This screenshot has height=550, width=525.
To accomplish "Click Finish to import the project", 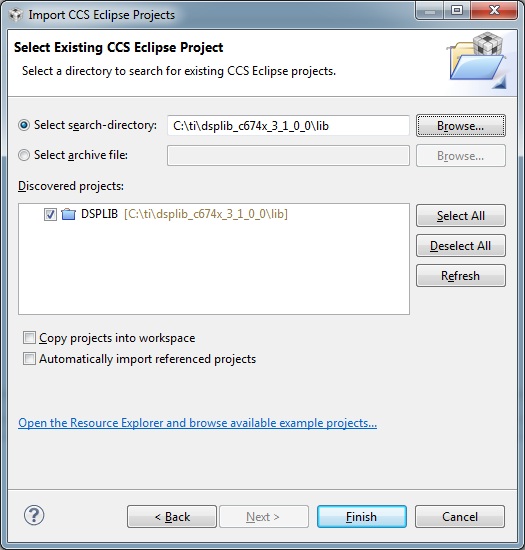I will click(362, 517).
